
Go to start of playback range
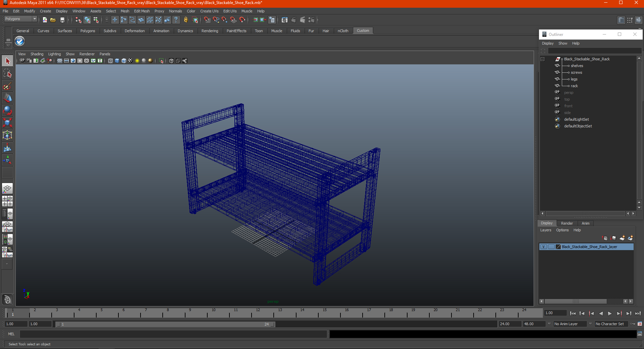573,313
